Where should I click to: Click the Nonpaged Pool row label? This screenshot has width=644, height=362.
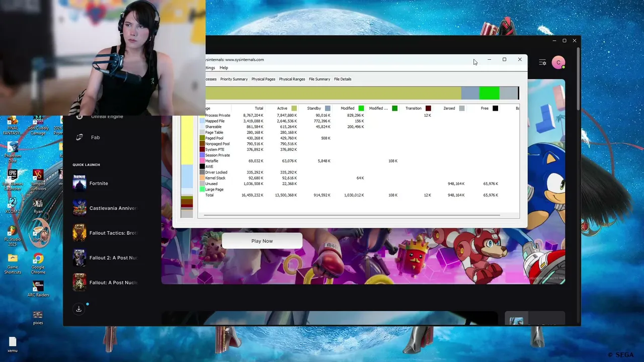click(x=217, y=144)
